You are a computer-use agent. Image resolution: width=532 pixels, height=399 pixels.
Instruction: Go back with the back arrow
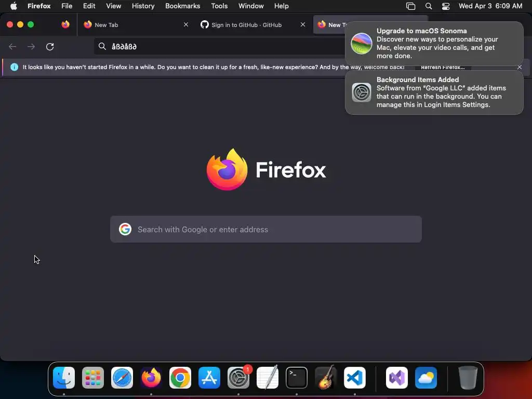(12, 46)
